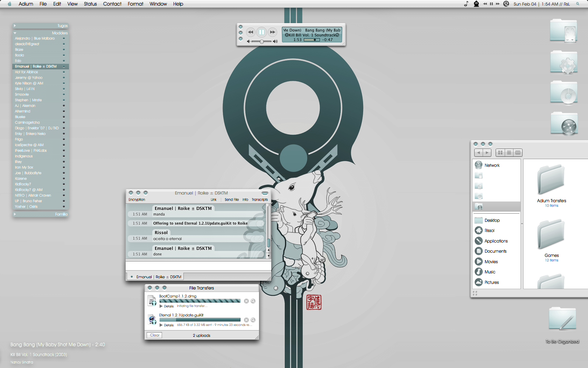The height and width of the screenshot is (368, 588).
Task: Open the Apple menu
Action: point(9,4)
